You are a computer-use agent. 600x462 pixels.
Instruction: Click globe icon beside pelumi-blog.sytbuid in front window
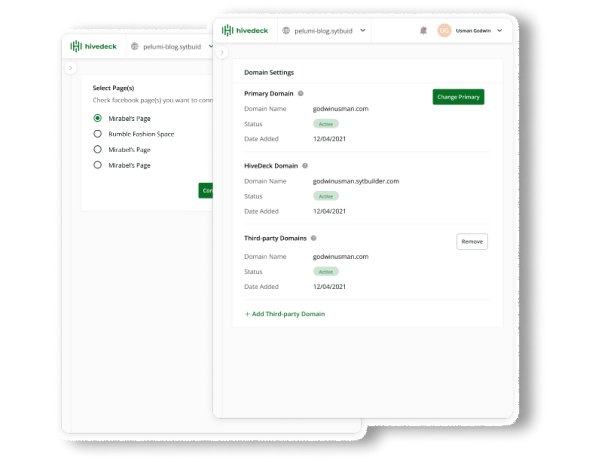pos(286,31)
